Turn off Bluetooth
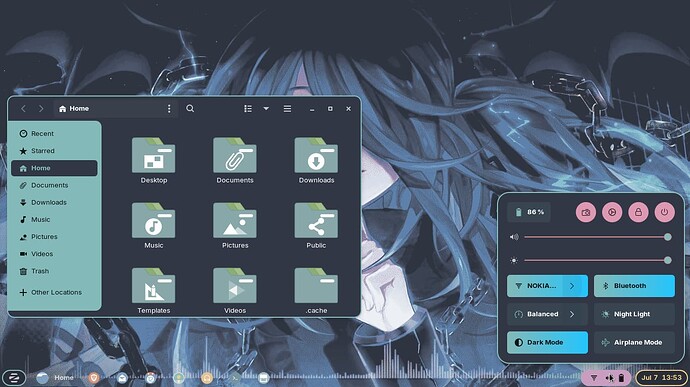The image size is (690, 387). [634, 286]
